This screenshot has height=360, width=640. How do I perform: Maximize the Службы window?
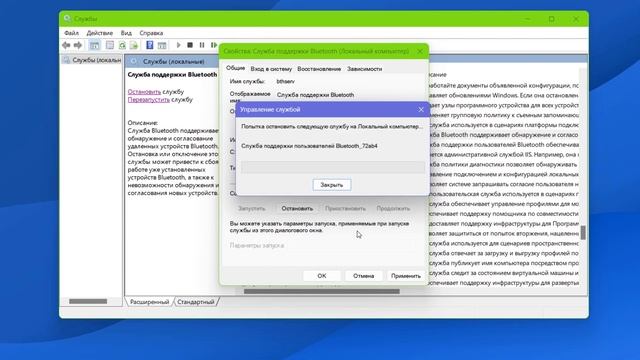(551, 19)
